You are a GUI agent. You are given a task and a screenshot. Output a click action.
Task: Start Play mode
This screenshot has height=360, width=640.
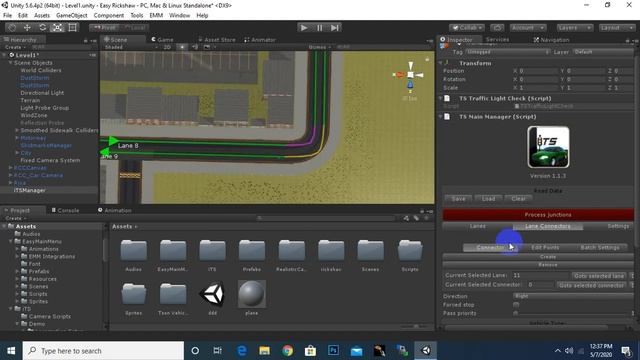click(x=304, y=28)
